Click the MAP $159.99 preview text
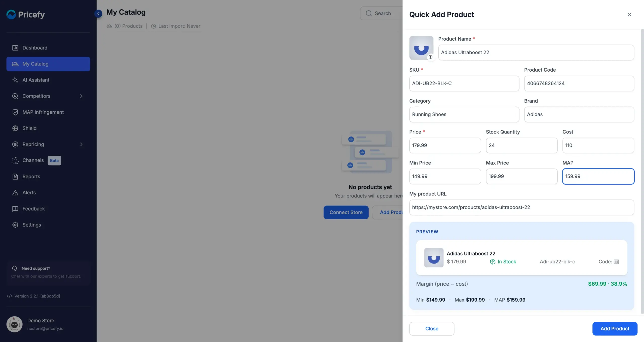This screenshot has height=342, width=644. point(510,300)
